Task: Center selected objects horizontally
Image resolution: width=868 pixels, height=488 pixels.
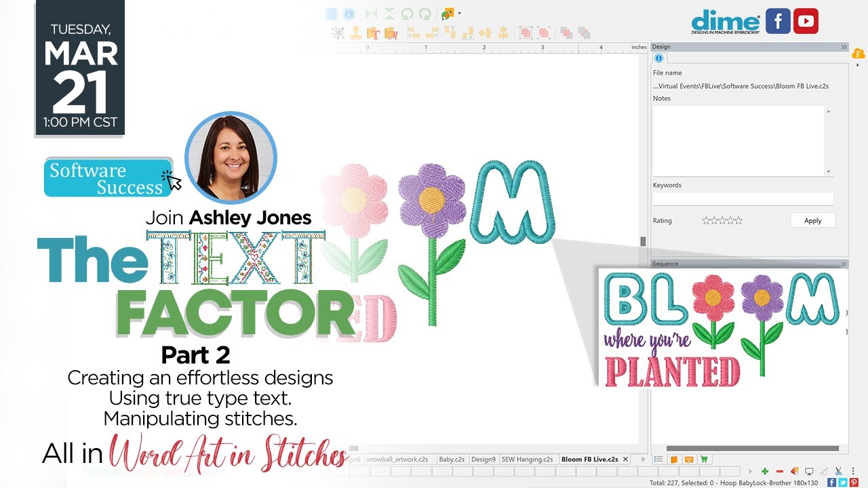Action: point(485,33)
